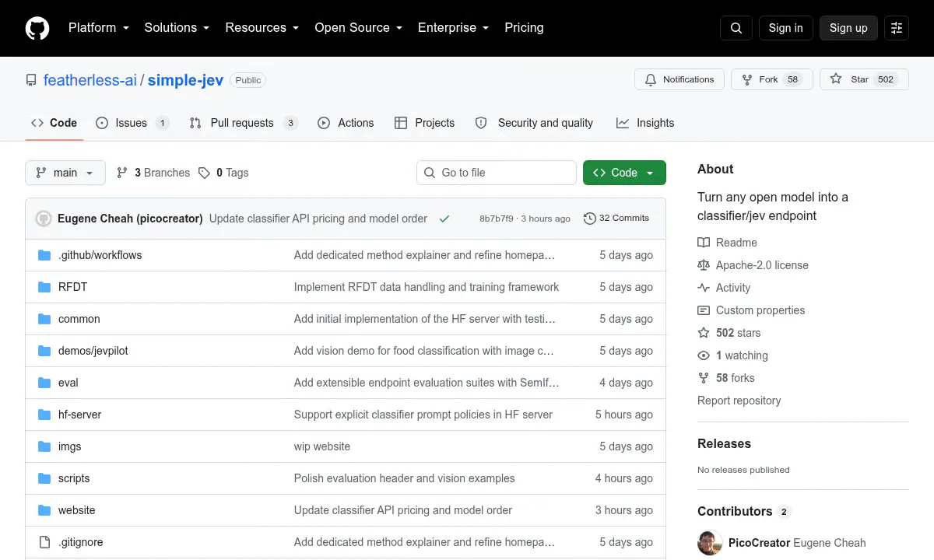Open the Security and quality tab
This screenshot has height=560, width=934.
click(x=535, y=123)
